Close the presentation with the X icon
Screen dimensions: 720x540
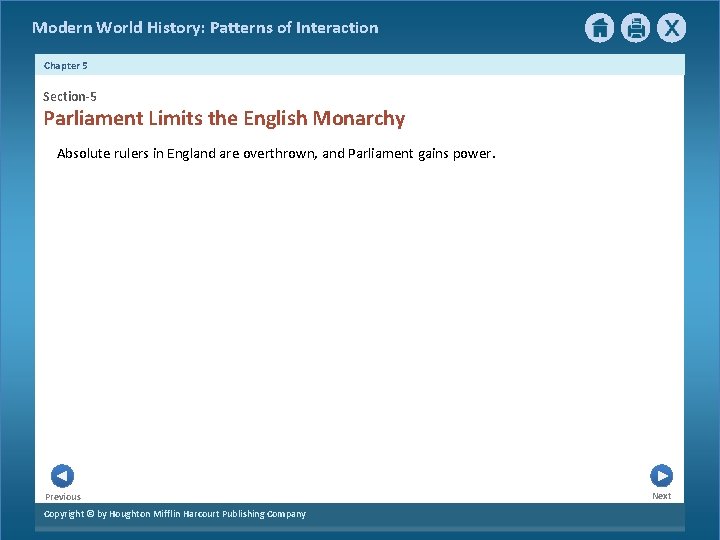pyautogui.click(x=671, y=28)
